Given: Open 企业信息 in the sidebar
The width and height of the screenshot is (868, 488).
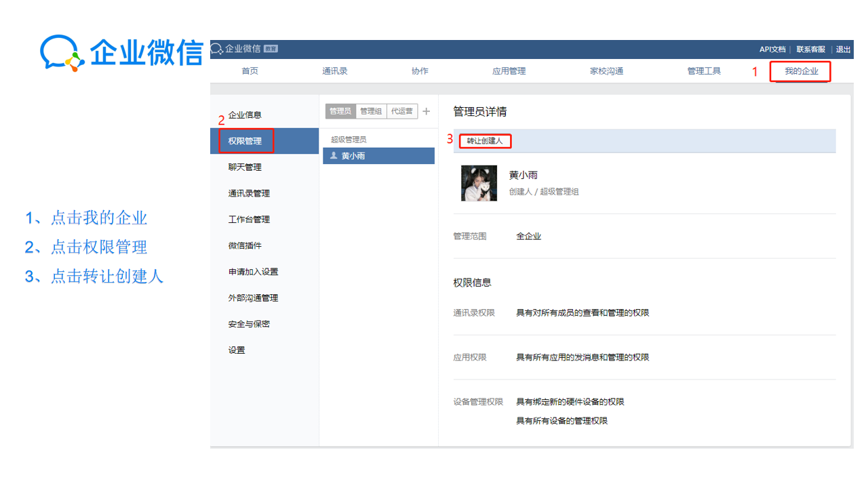Looking at the screenshot, I should click(245, 115).
